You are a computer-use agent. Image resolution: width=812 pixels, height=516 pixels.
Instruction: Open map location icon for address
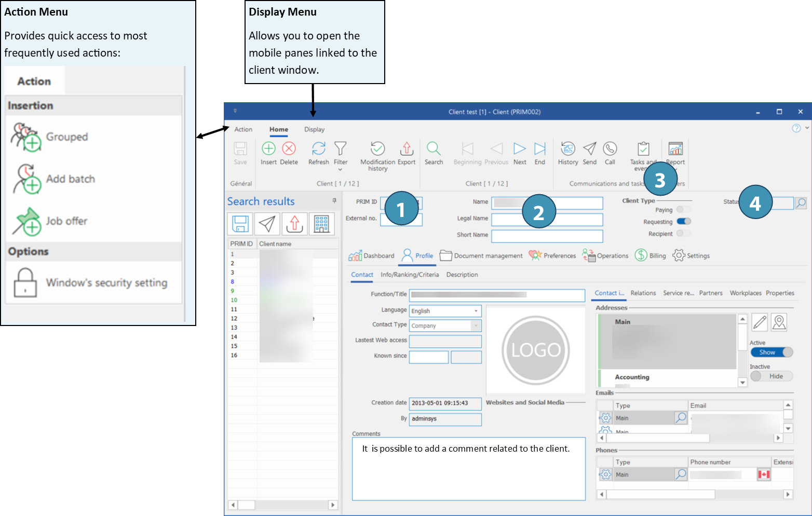779,322
